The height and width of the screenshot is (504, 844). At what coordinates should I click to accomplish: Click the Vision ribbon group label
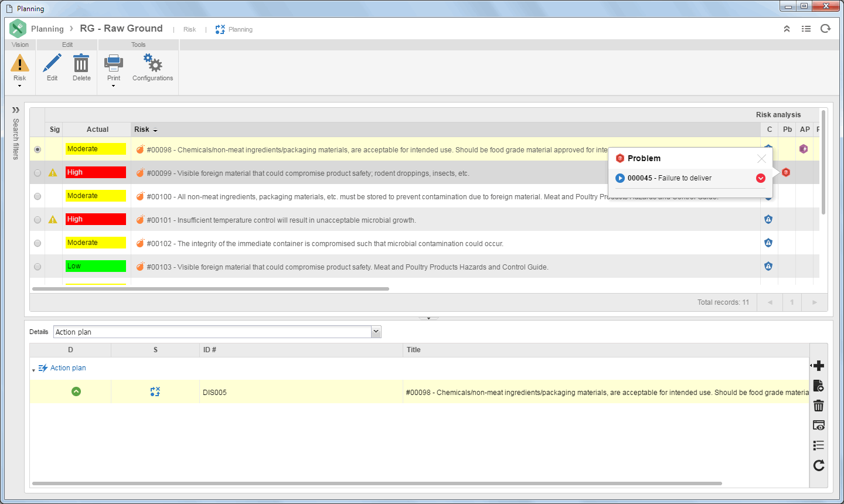pyautogui.click(x=20, y=45)
